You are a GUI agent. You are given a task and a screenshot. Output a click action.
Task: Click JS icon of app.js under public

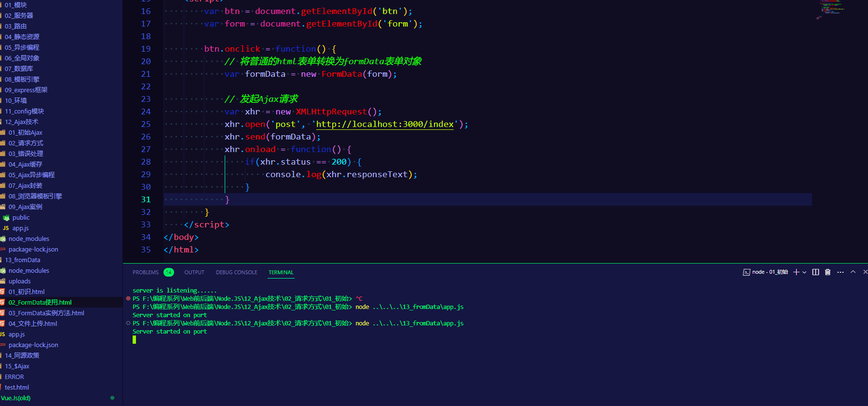[x=6, y=228]
